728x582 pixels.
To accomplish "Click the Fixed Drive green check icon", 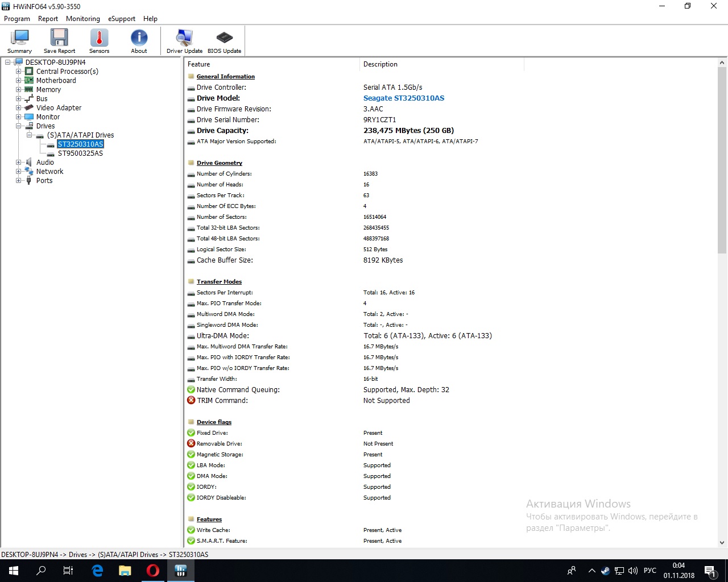I will (x=191, y=433).
